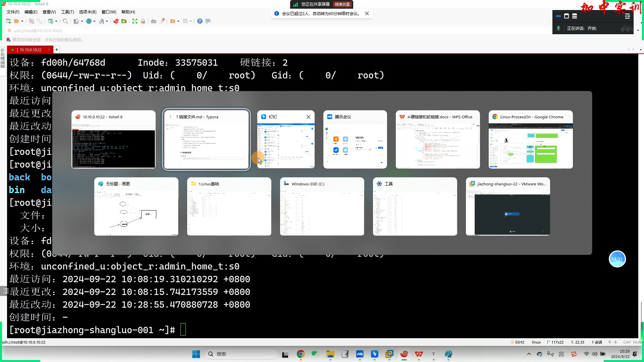Screen dimensions: 644x362
Task: Open the 查看(V) menu
Action: tap(49, 12)
